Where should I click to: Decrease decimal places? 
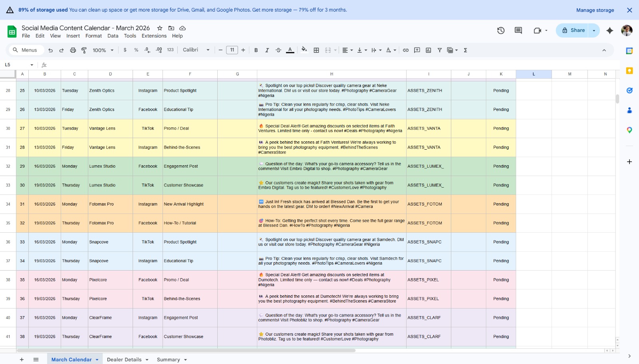(x=147, y=50)
